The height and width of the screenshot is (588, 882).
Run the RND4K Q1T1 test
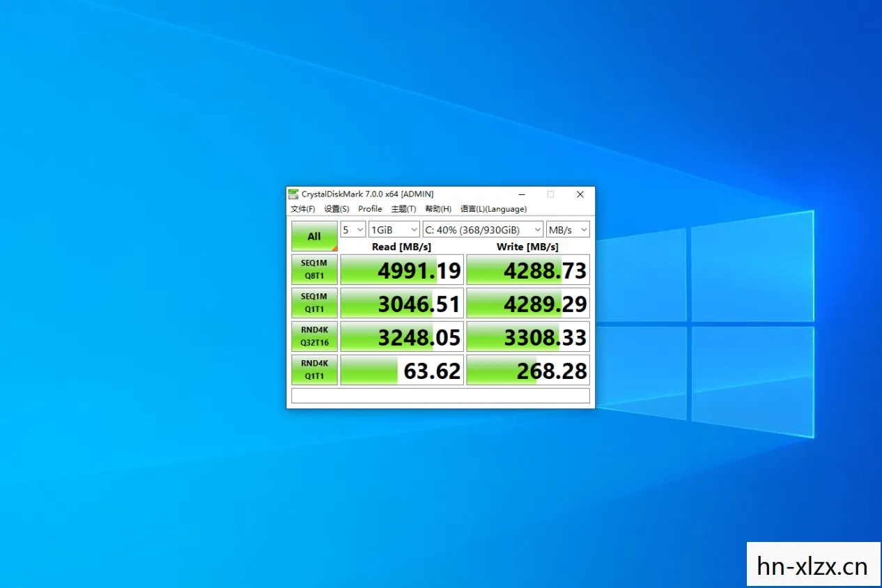coord(314,369)
